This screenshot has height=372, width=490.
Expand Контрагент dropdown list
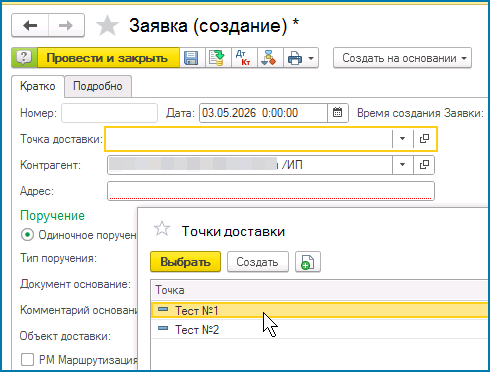tap(403, 165)
